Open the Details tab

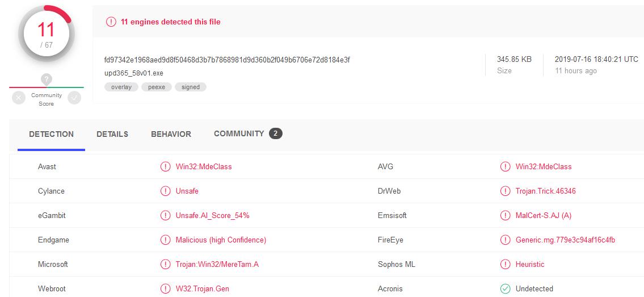[x=112, y=135]
